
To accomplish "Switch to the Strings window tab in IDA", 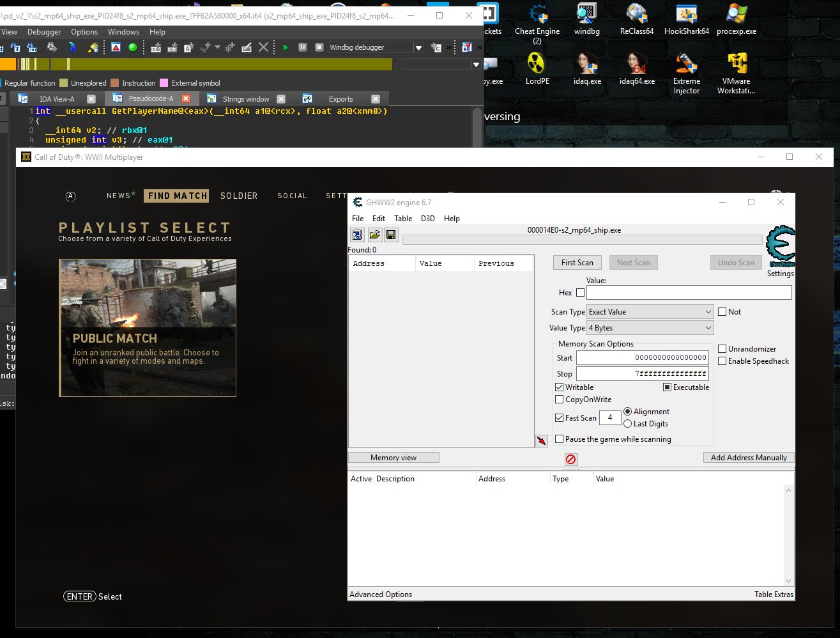I will [246, 99].
